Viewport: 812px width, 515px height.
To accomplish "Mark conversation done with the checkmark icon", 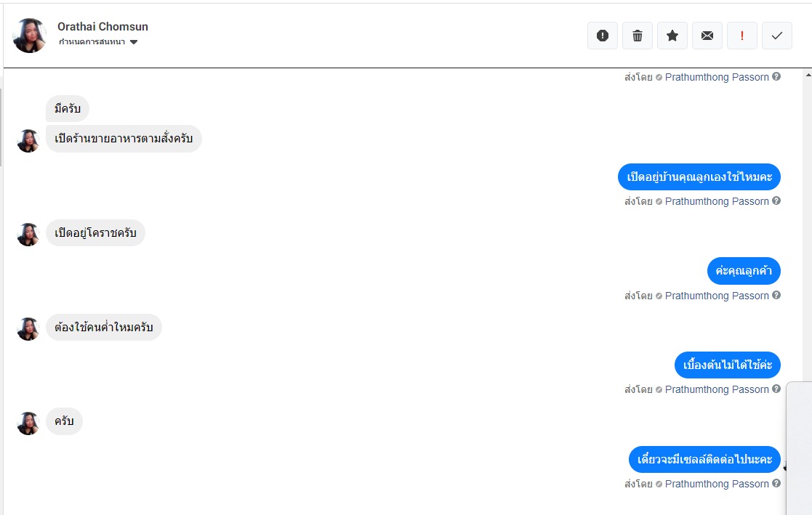I will click(777, 36).
